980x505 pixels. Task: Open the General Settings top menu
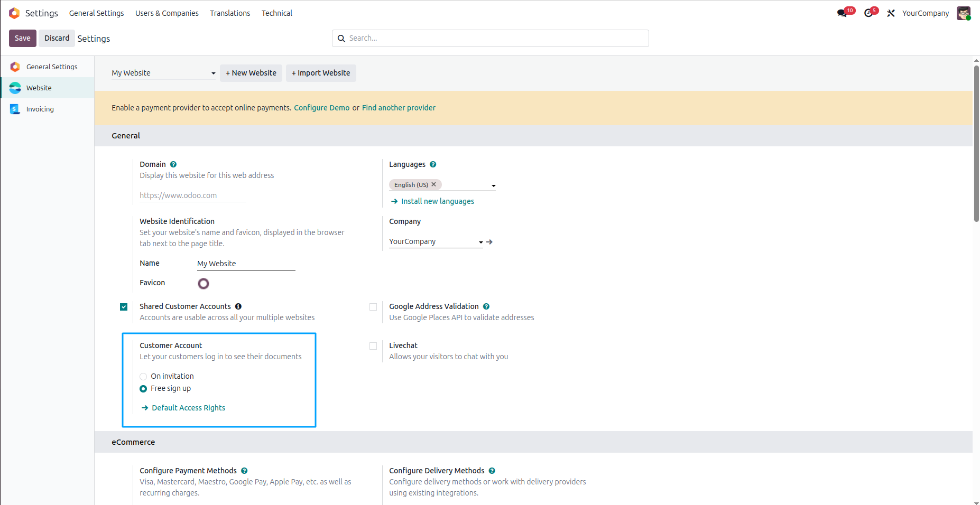point(96,13)
